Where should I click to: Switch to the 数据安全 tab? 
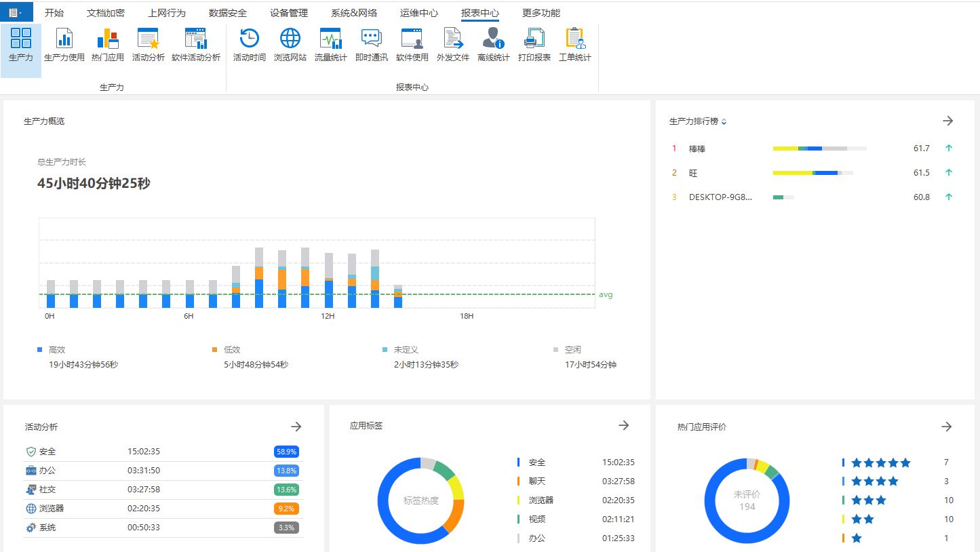point(228,13)
